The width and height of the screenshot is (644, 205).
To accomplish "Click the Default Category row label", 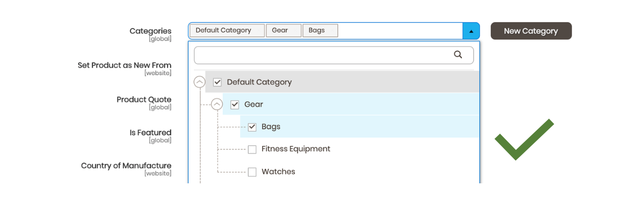I will coord(259,82).
